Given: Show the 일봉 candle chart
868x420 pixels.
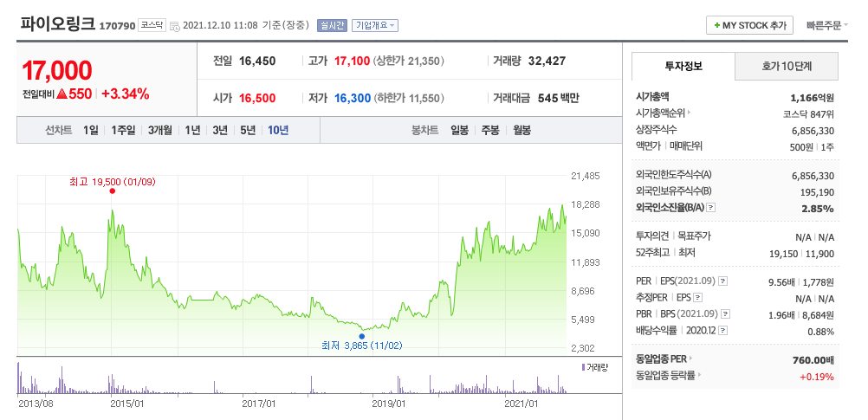Looking at the screenshot, I should (x=459, y=131).
